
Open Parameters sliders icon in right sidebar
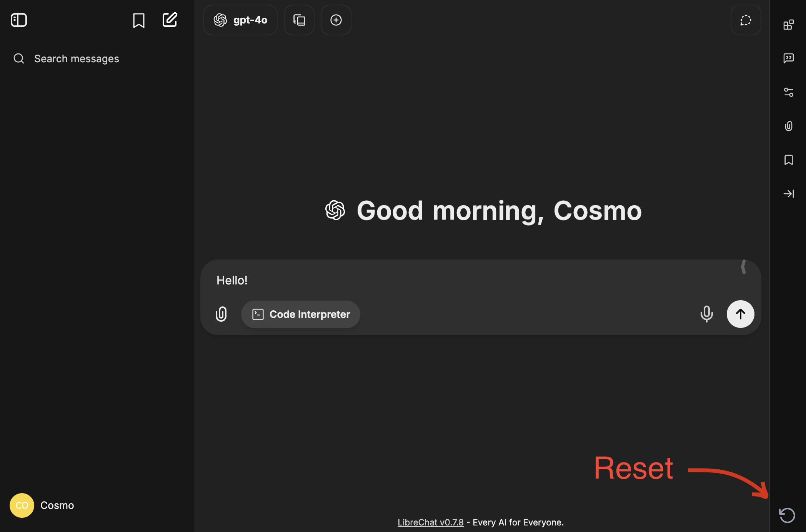(788, 92)
